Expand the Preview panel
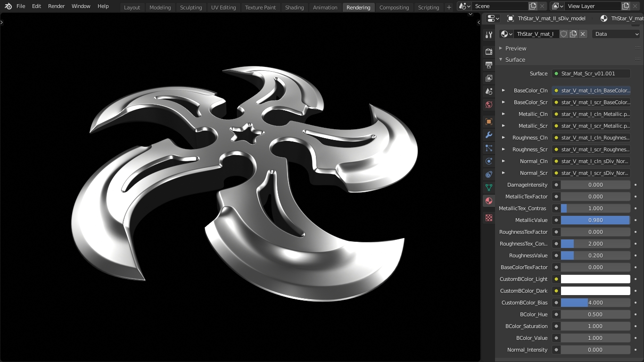Screen dimensions: 644x362 click(515, 48)
